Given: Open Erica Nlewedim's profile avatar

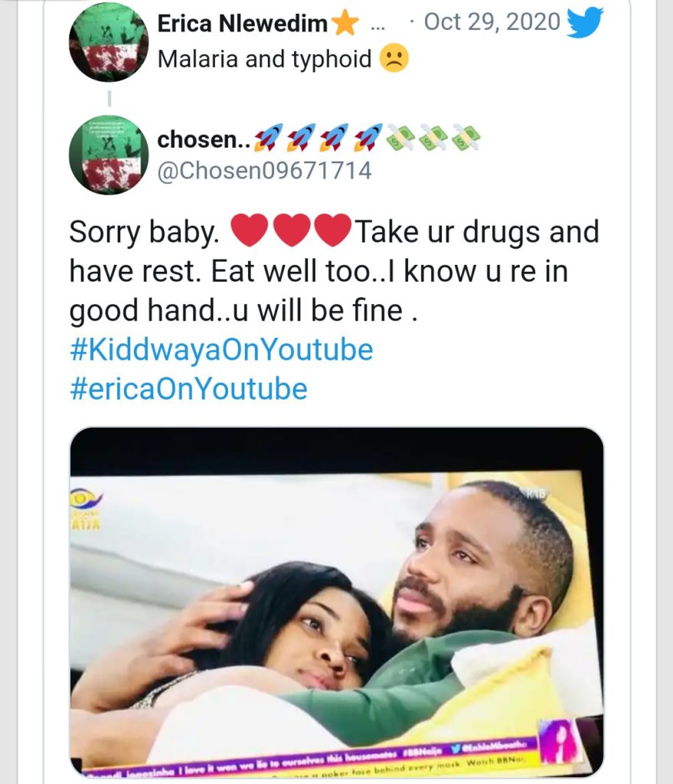Looking at the screenshot, I should (109, 43).
